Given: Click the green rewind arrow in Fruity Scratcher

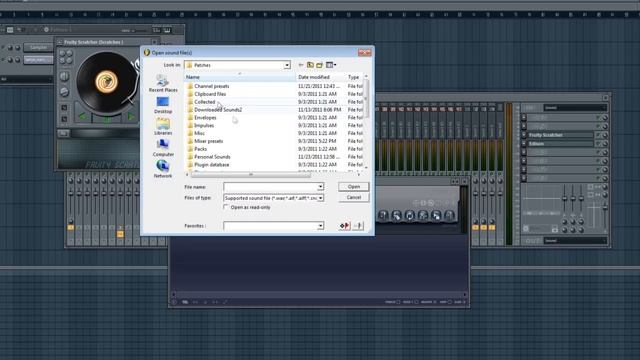Looking at the screenshot, I should click(x=83, y=117).
